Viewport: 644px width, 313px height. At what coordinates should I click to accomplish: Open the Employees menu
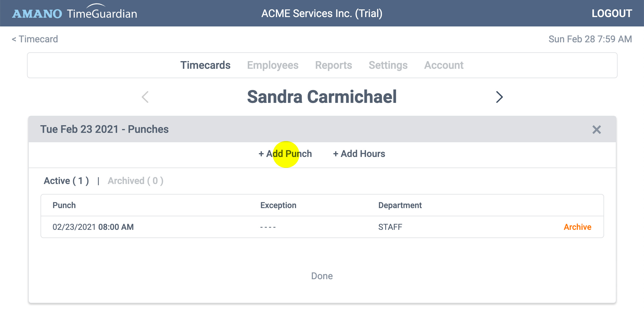[x=273, y=65]
